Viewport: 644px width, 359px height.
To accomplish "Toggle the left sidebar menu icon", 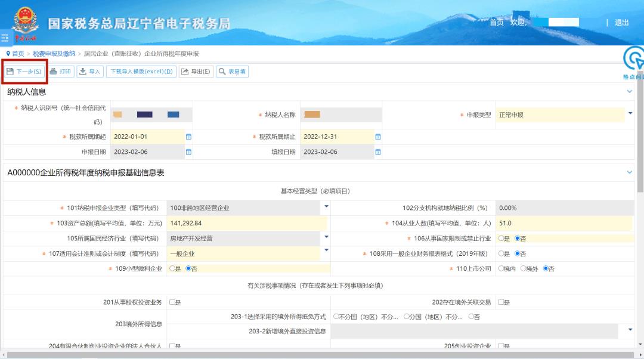I will pos(5,38).
